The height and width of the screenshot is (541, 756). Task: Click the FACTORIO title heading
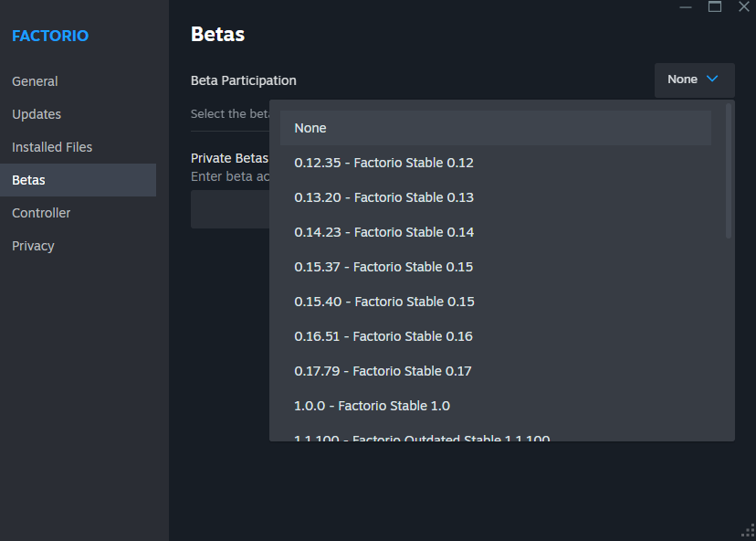(x=50, y=36)
